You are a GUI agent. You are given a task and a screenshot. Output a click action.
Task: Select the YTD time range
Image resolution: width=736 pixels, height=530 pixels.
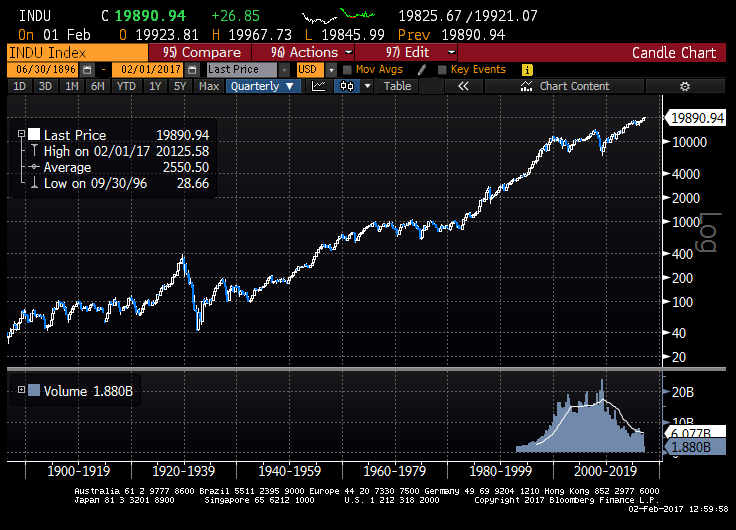coord(126,86)
